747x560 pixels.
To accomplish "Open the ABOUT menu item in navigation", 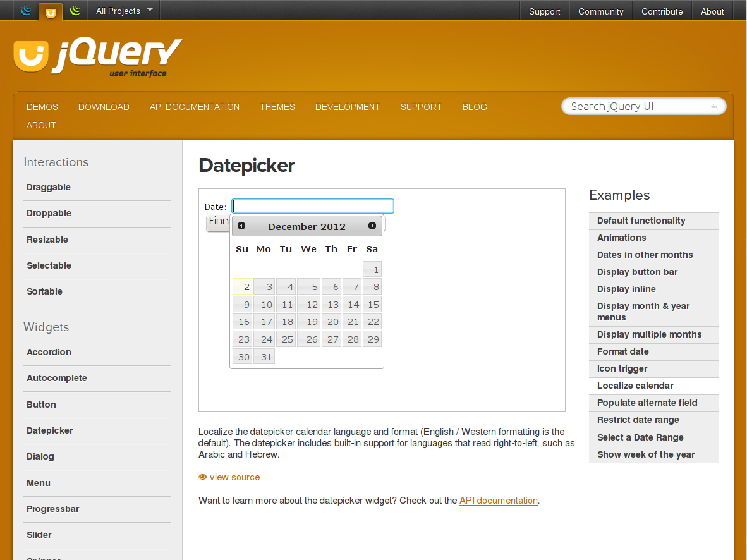I will pos(41,125).
